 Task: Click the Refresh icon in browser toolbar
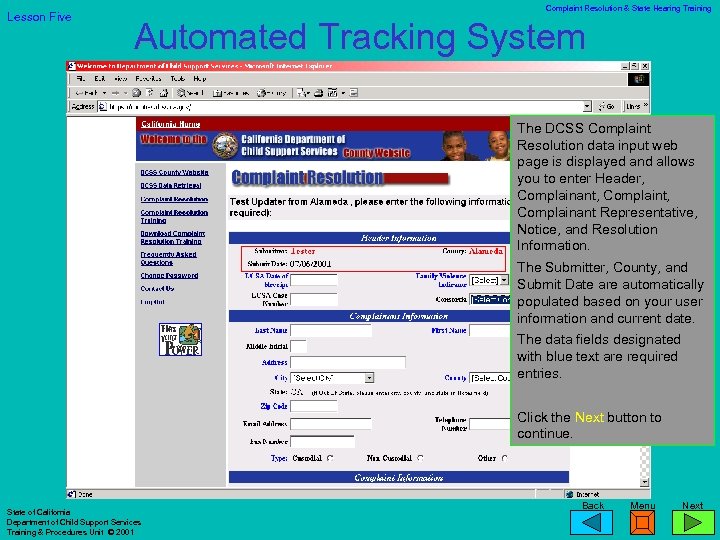pos(150,93)
